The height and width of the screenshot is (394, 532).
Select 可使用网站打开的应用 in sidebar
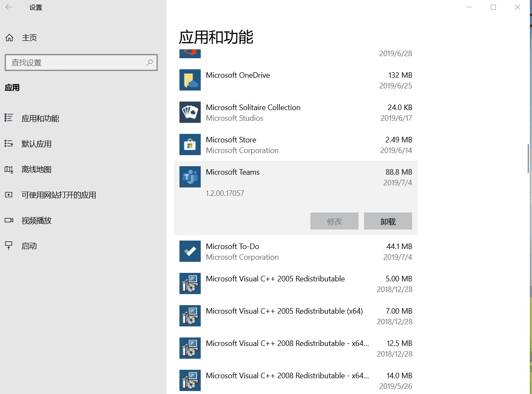pyautogui.click(x=59, y=195)
